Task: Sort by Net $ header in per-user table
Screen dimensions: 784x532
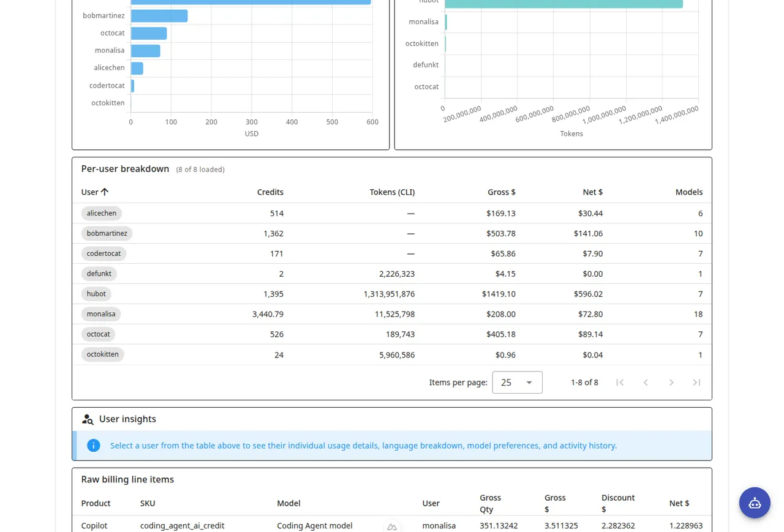Action: (592, 192)
